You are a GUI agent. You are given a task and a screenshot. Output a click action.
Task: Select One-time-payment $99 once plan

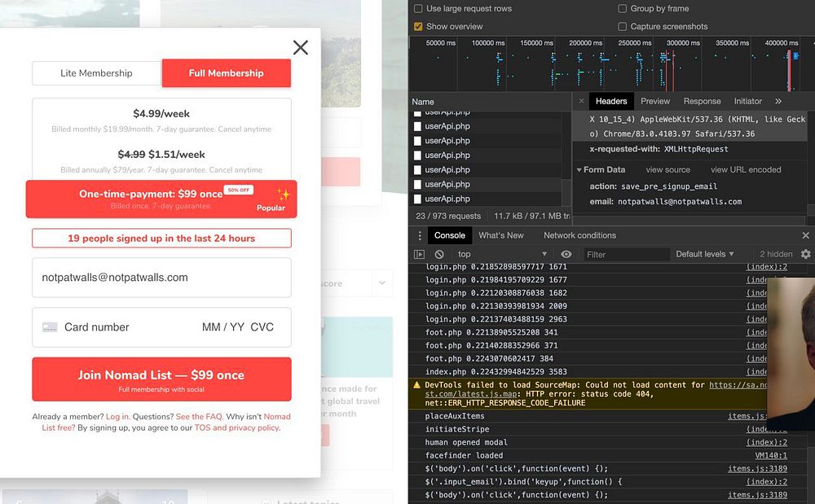(161, 199)
